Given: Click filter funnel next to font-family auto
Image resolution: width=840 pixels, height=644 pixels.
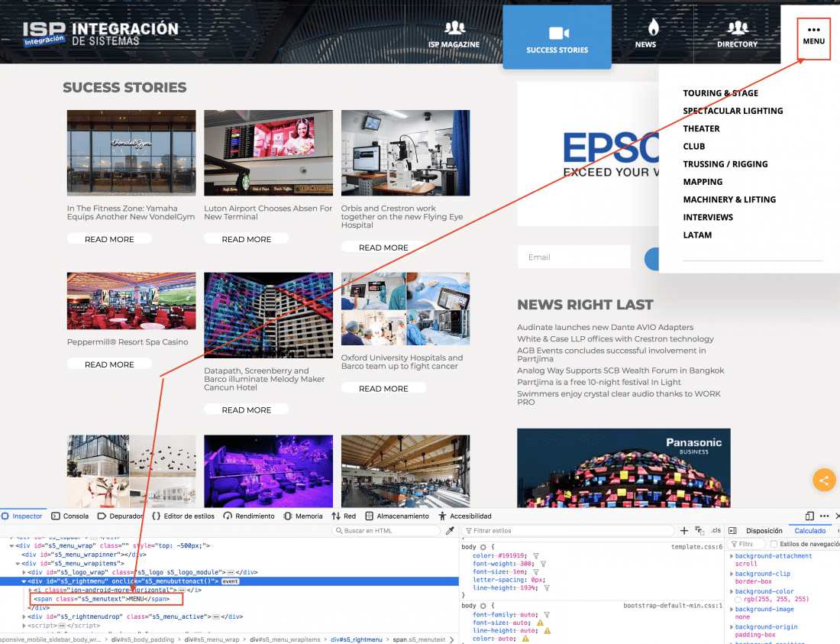Looking at the screenshot, I should (x=547, y=615).
